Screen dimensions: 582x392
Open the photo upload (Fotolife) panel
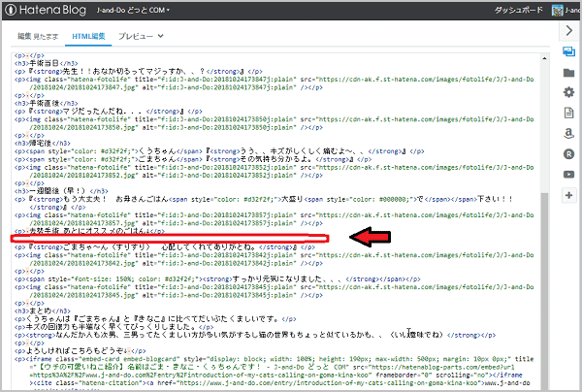[568, 51]
